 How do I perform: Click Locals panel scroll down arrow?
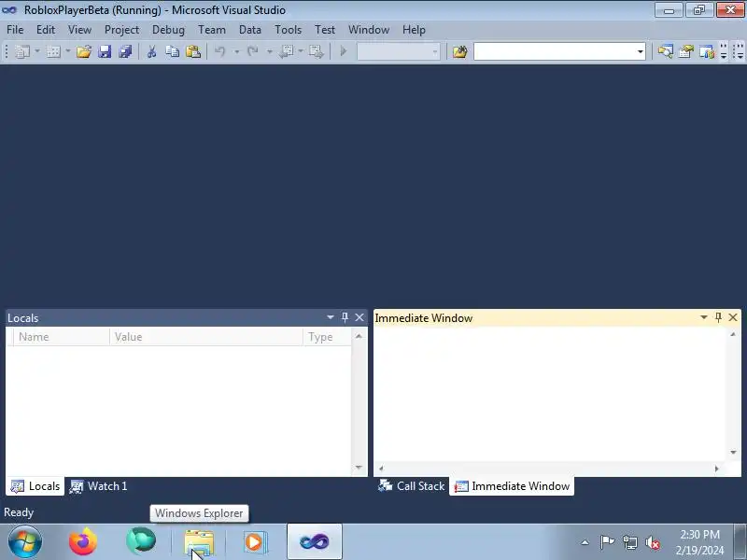(x=359, y=468)
